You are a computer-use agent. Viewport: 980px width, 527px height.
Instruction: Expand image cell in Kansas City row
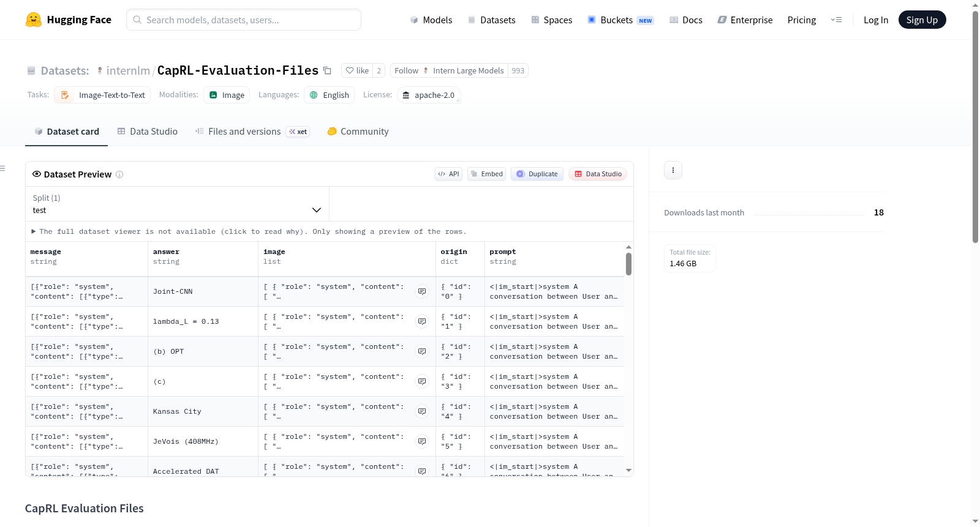point(422,411)
